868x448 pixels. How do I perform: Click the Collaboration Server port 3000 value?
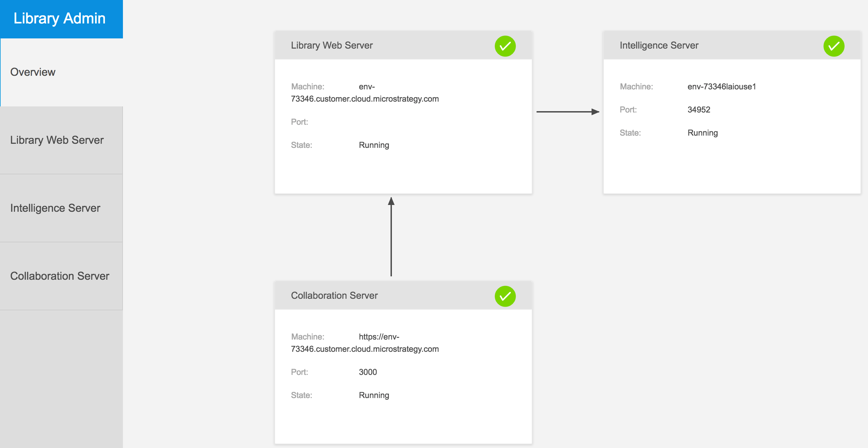click(x=368, y=372)
